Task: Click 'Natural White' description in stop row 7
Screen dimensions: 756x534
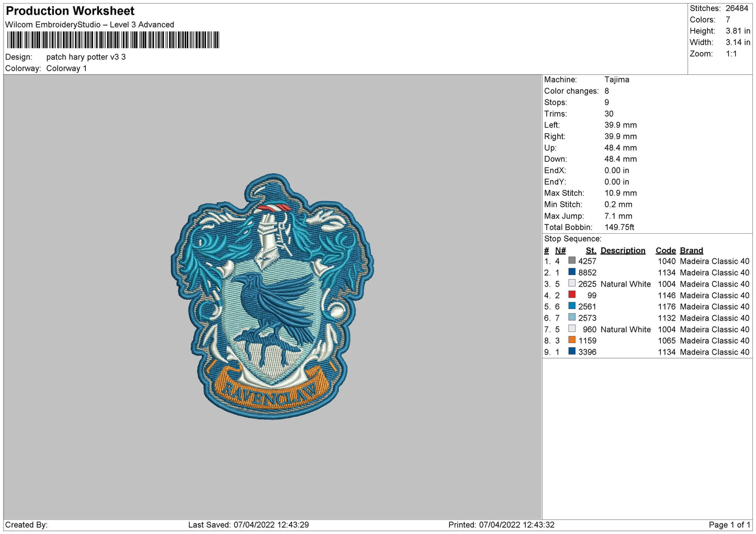Action: click(626, 330)
